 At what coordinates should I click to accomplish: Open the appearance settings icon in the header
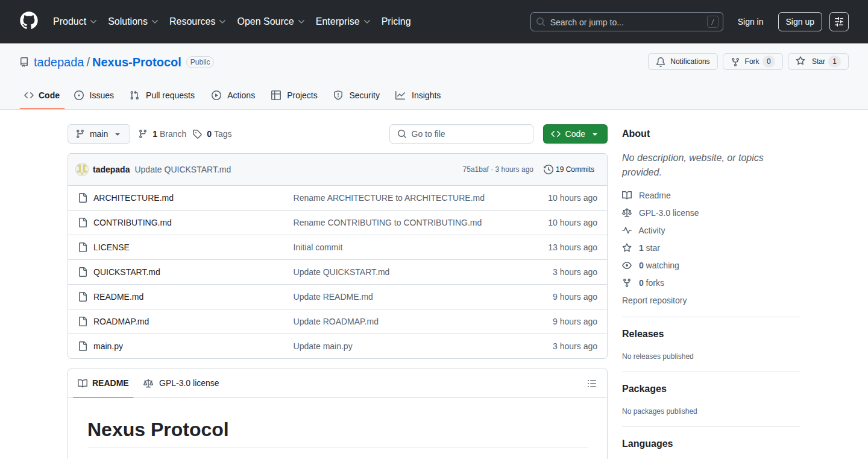tap(839, 22)
